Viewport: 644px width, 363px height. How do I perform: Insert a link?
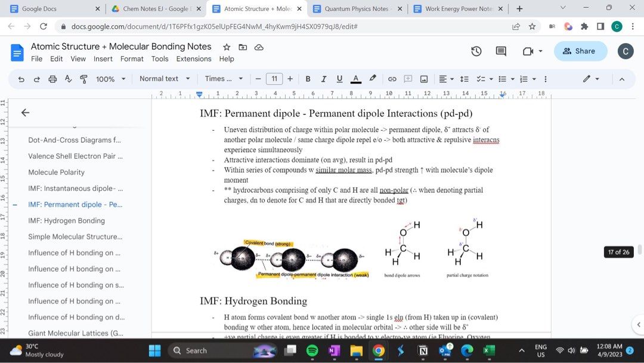393,78
